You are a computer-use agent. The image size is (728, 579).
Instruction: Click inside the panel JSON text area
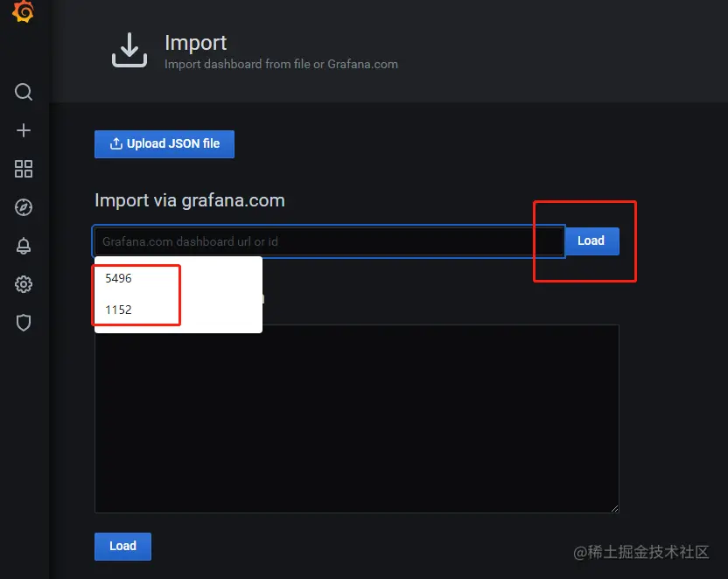click(357, 419)
